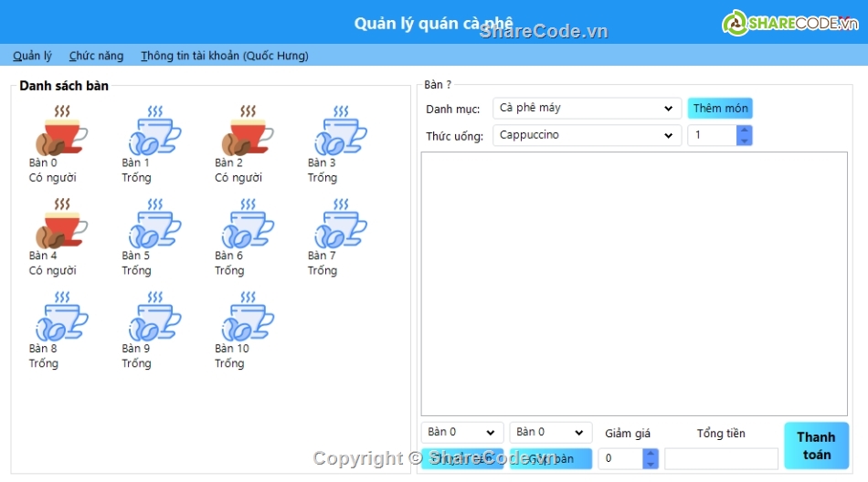868x482 pixels.
Task: Expand the first Bàn 0 table dropdown
Action: click(x=461, y=433)
